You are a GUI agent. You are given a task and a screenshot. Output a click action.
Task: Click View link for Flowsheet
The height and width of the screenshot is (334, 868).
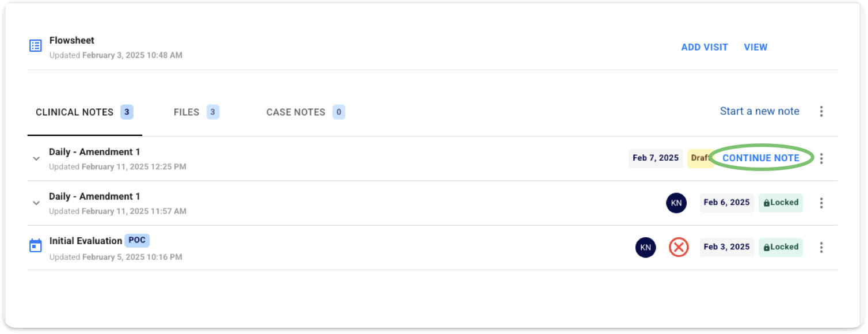tap(756, 47)
